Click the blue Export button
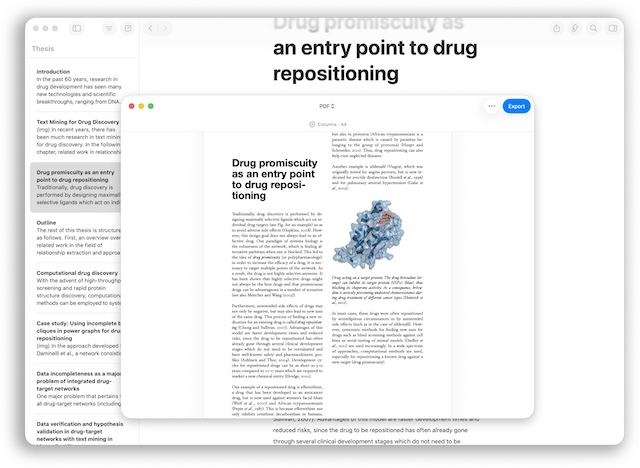Image resolution: width=640 pixels, height=468 pixels. (x=516, y=106)
